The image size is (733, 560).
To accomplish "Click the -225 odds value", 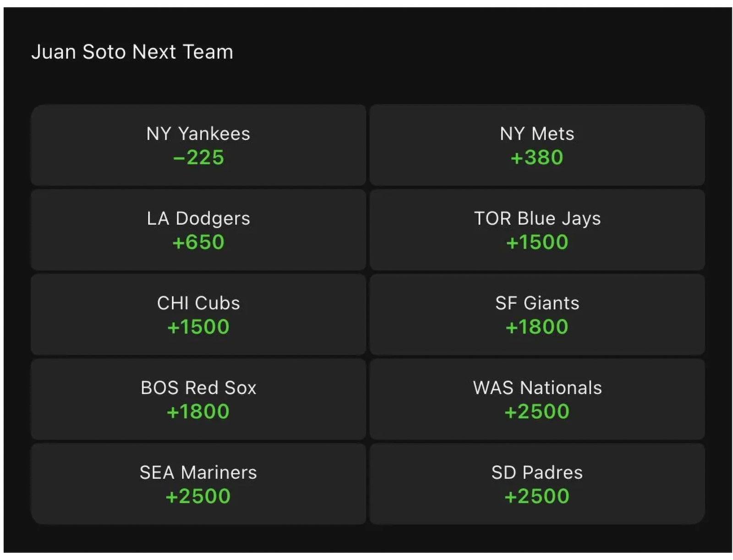I will [198, 158].
